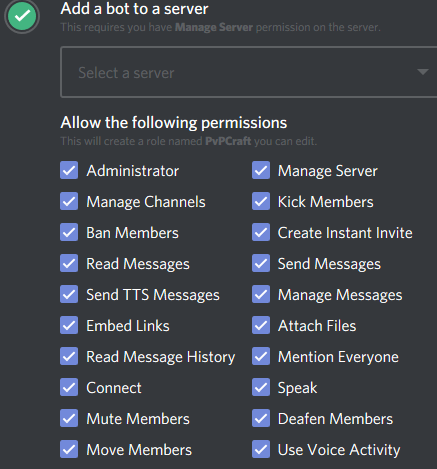This screenshot has width=437, height=469.
Task: Disable the Manage Channels permission
Action: [x=69, y=201]
